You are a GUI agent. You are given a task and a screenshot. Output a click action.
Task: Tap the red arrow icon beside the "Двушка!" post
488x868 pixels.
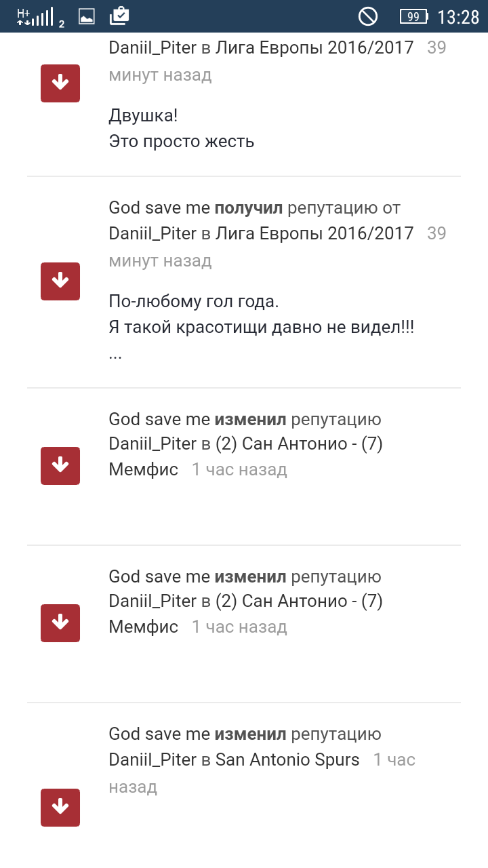coord(60,83)
